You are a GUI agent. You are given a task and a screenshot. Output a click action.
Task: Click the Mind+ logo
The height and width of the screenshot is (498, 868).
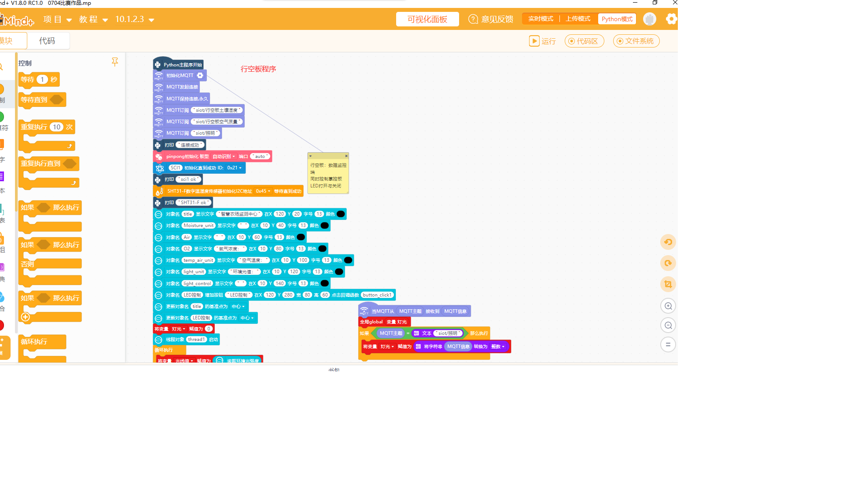(x=18, y=20)
